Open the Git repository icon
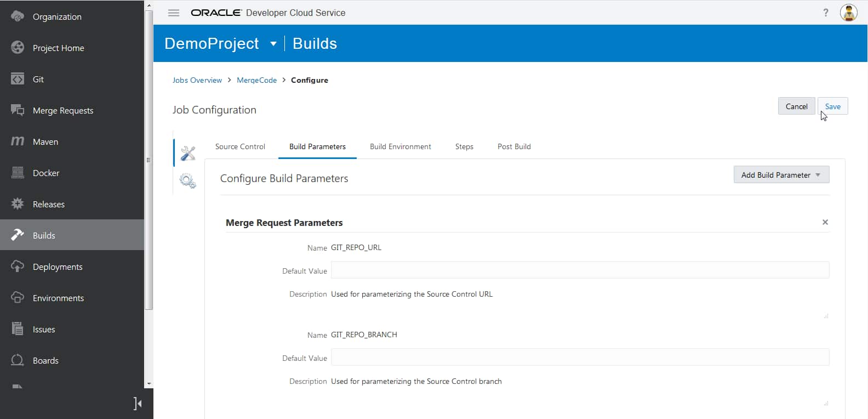Viewport: 868px width, 419px height. 18,79
